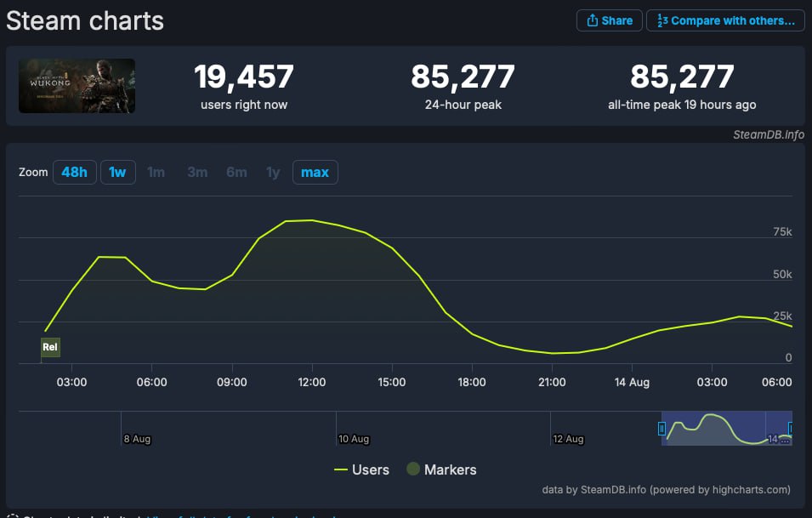Viewport: 812px width, 518px height.
Task: Choose the 3m zoom option
Action: tap(197, 173)
